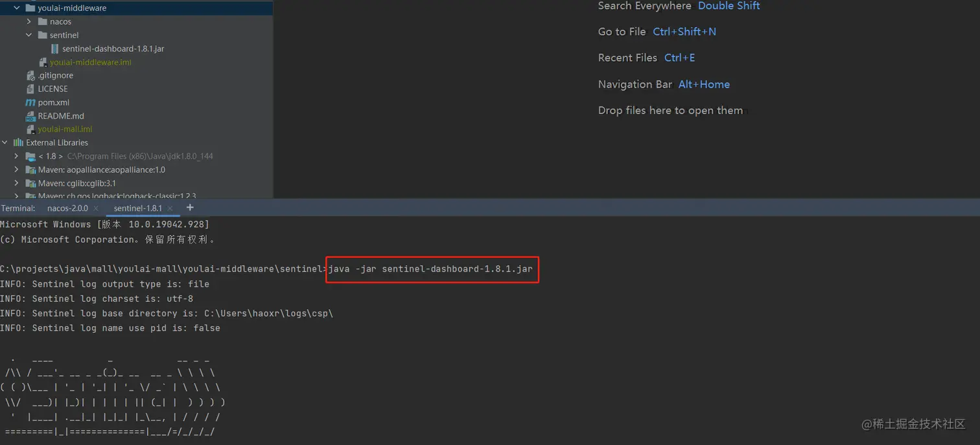980x445 pixels.
Task: Switch to the nacos-2.0.0 terminal tab
Action: click(x=67, y=209)
